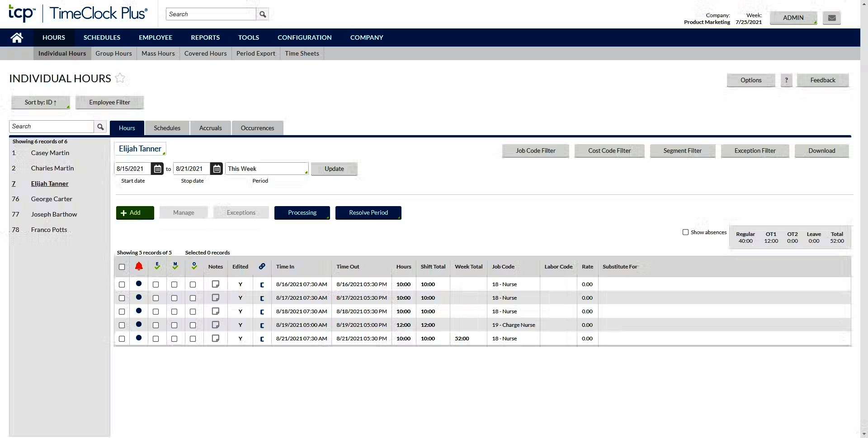
Task: Open the search by clicking the magnifying glass icon
Action: pos(262,14)
